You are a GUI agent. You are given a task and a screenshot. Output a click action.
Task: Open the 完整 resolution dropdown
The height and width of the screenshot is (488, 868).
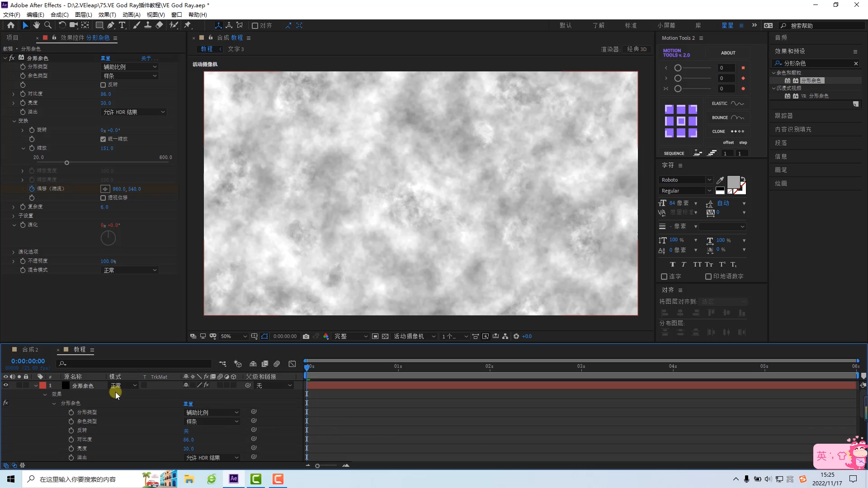pos(351,336)
